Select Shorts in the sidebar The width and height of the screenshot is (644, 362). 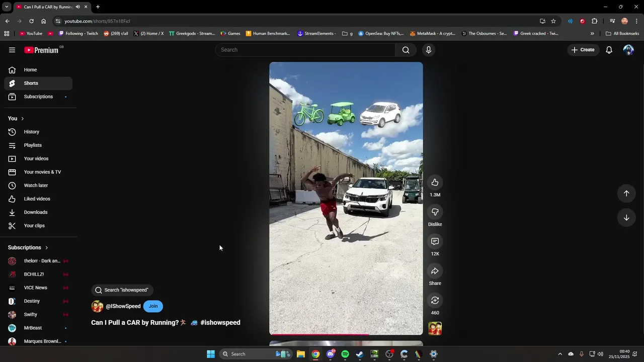[x=38, y=83]
